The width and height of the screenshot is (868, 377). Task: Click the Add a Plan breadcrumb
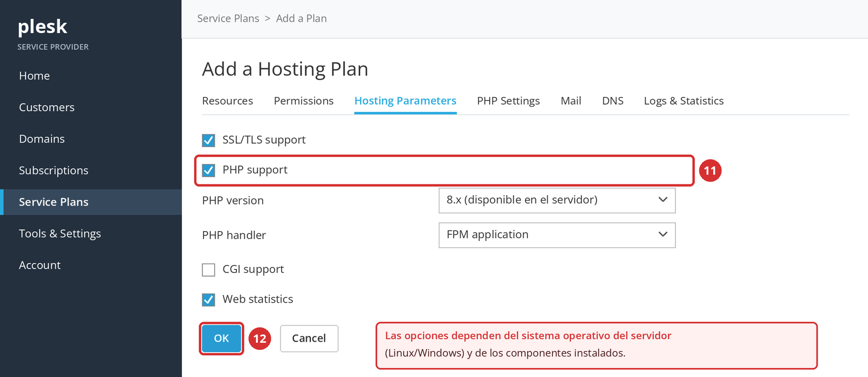301,18
